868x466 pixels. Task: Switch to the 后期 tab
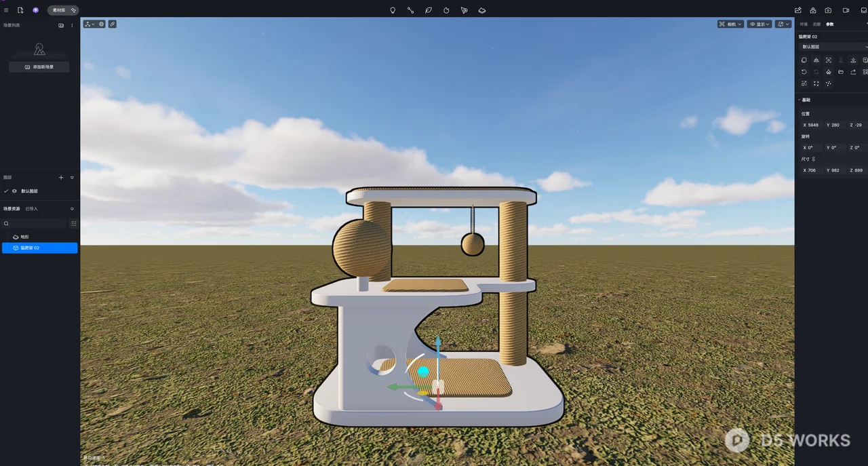tap(817, 24)
